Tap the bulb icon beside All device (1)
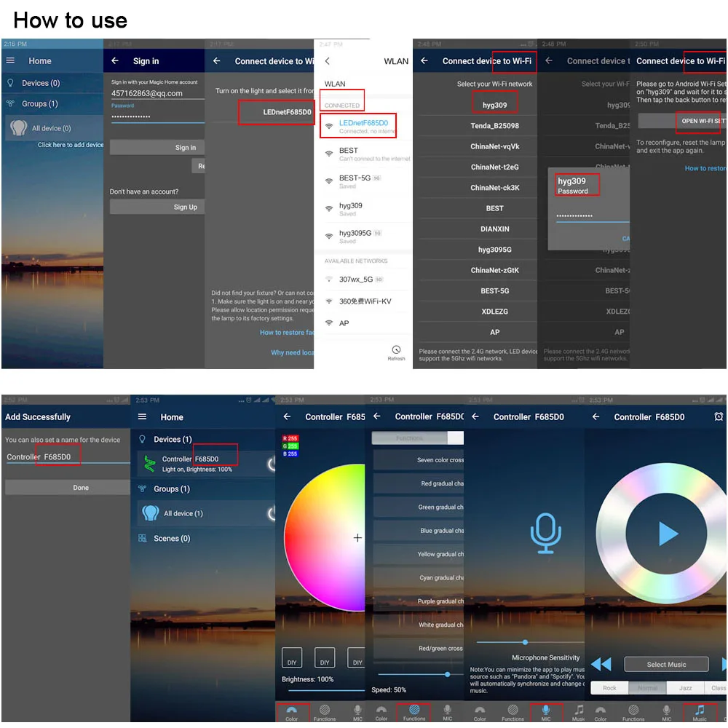 pyautogui.click(x=150, y=513)
